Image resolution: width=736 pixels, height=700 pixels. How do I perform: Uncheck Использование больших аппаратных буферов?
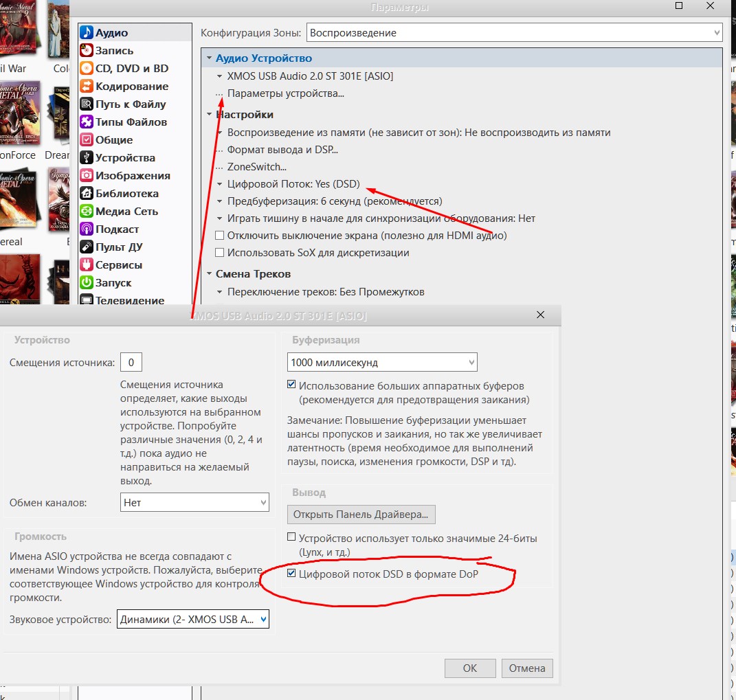click(x=292, y=386)
